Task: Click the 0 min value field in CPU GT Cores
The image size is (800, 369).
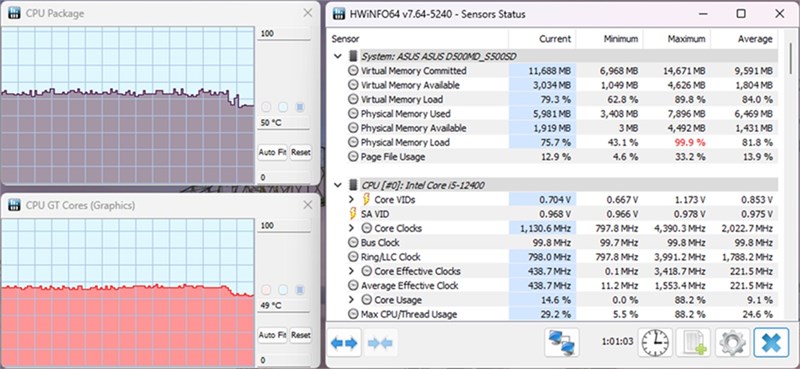Action: [x=284, y=360]
